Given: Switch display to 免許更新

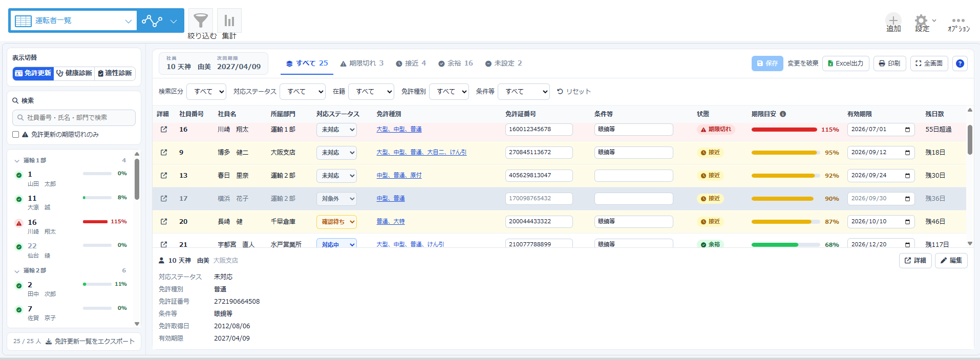Looking at the screenshot, I should (x=33, y=73).
